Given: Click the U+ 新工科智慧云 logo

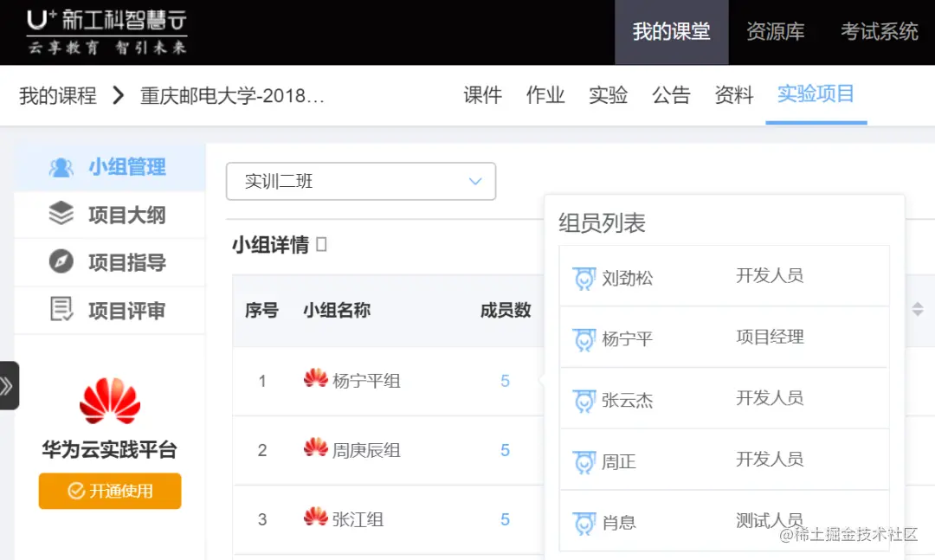Looking at the screenshot, I should click(106, 32).
